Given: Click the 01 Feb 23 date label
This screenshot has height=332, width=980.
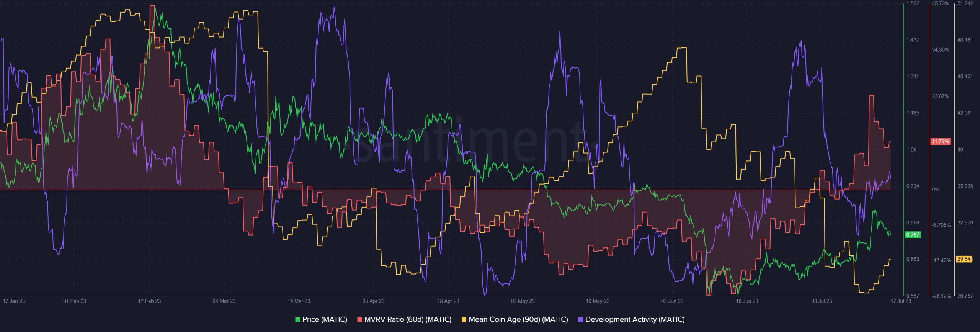Looking at the screenshot, I should (x=75, y=301).
